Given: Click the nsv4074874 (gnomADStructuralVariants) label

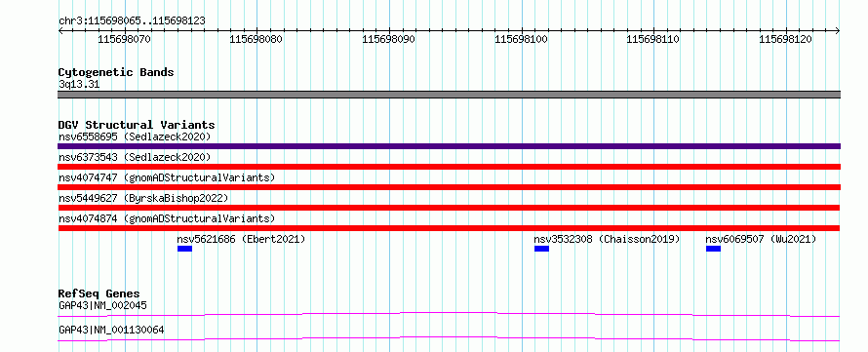Looking at the screenshot, I should click(167, 218).
